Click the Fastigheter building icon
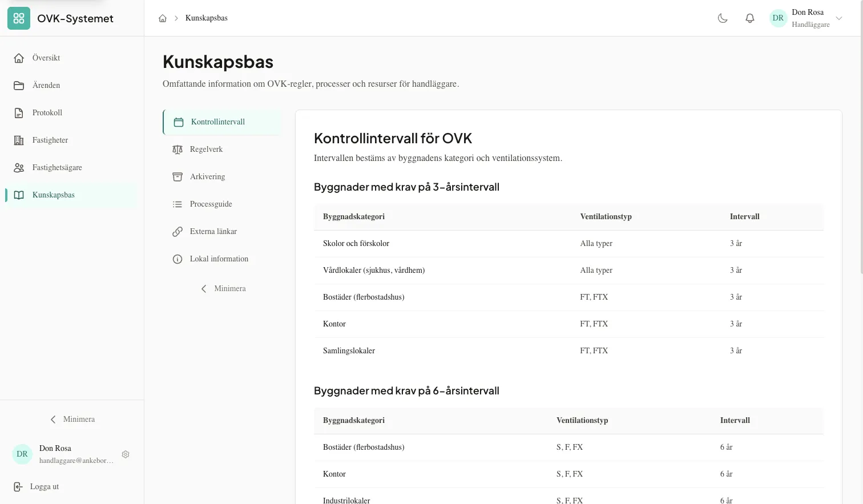Screen dimensions: 863x504 18,140
